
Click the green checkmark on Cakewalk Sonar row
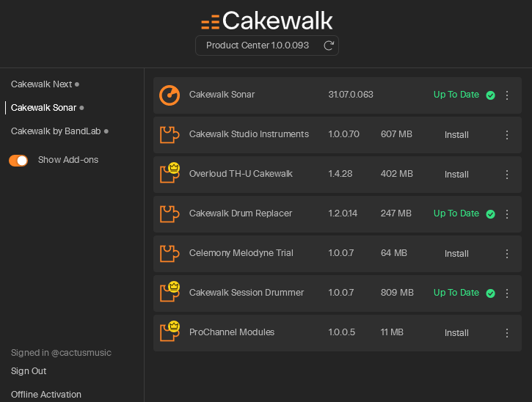point(490,95)
